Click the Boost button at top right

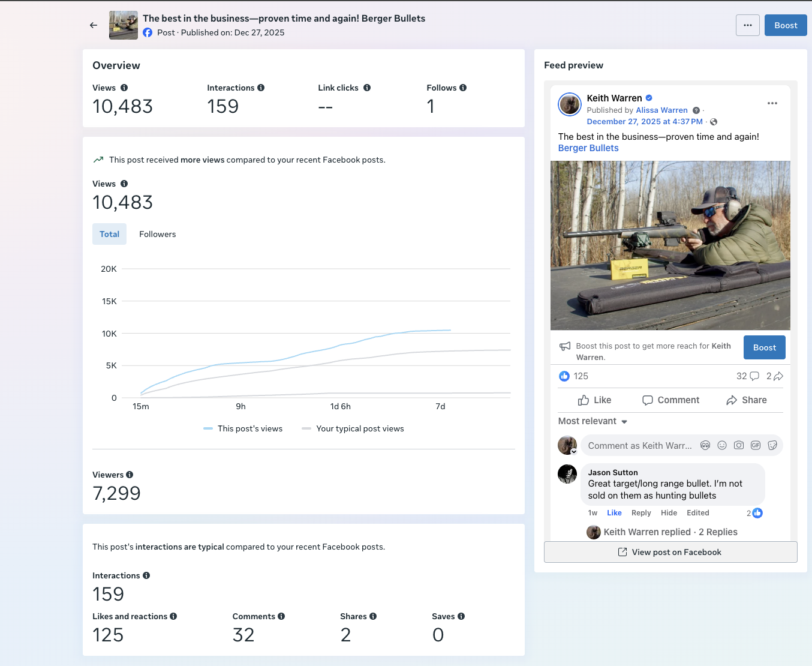pos(786,25)
